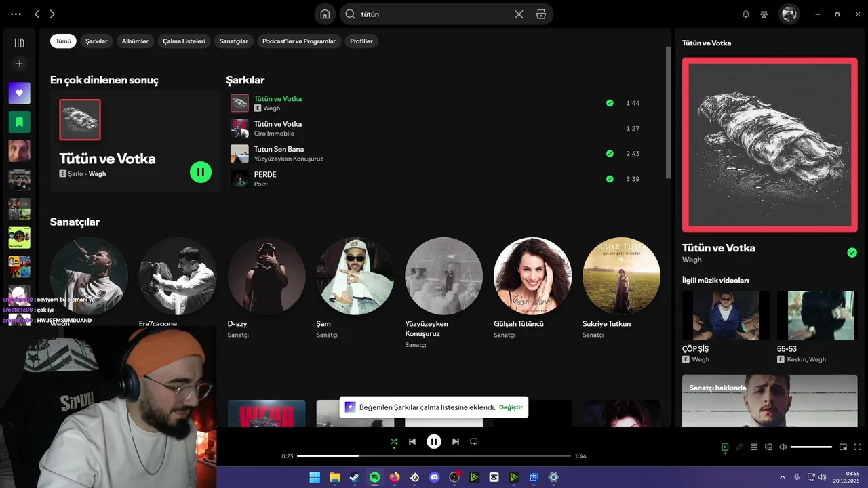Click the search results vertical scrollbar
The width and height of the screenshot is (868, 488).
[x=668, y=113]
